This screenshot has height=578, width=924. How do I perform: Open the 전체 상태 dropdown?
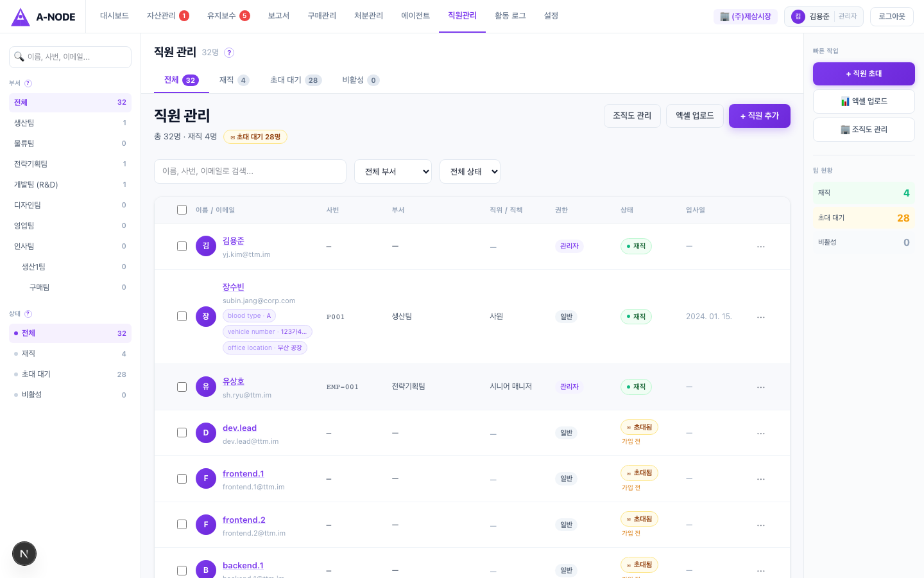pos(470,171)
